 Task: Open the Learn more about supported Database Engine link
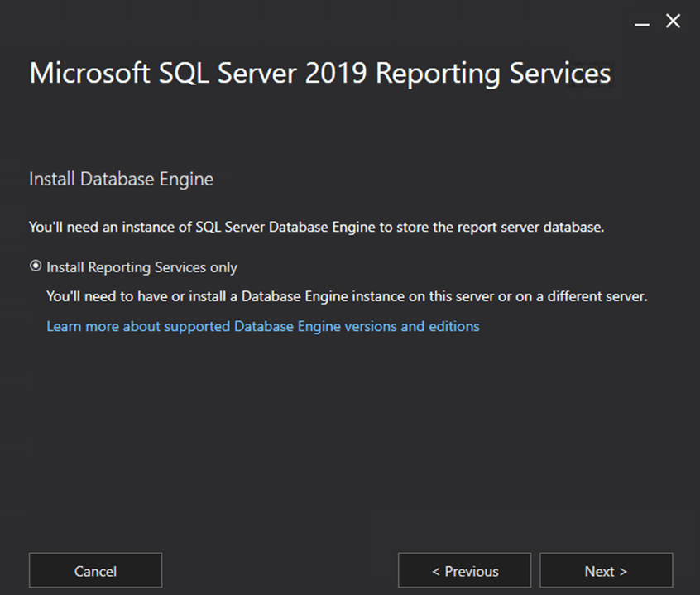click(x=262, y=326)
